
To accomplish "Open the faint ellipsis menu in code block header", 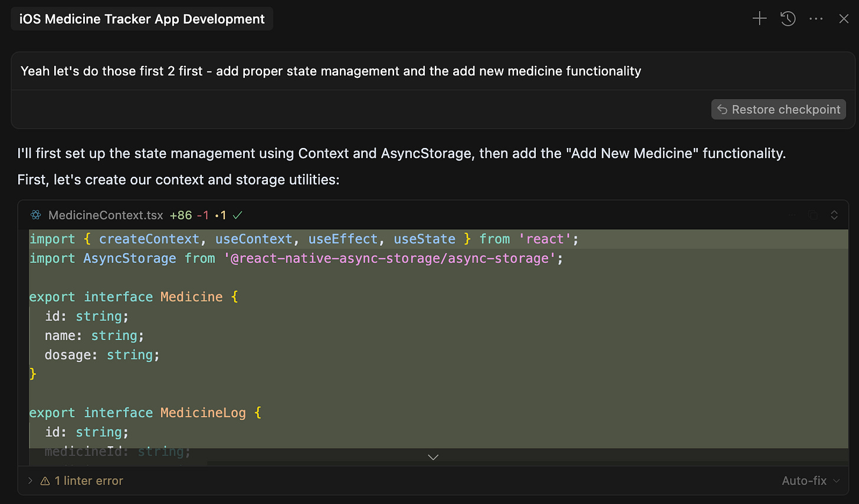I will pyautogui.click(x=794, y=215).
